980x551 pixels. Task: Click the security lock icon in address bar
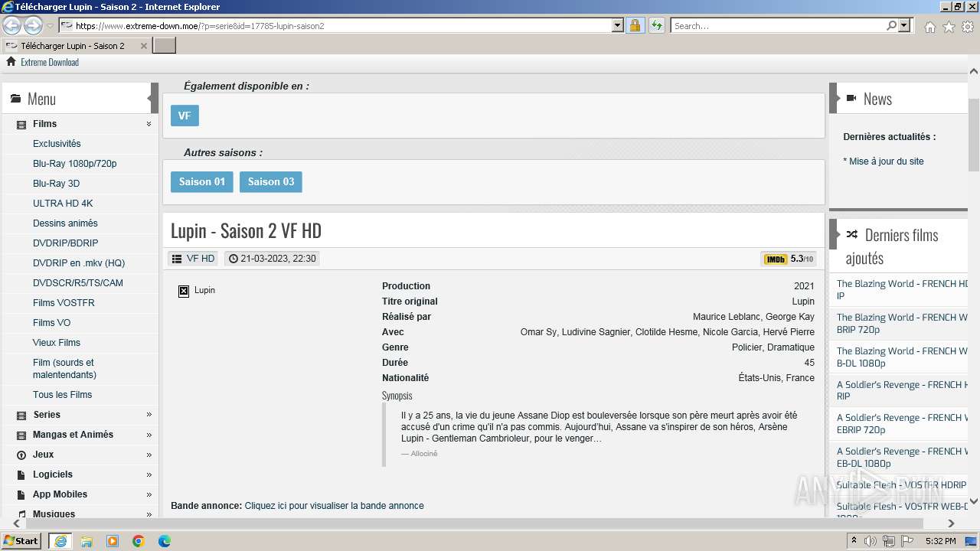635,26
